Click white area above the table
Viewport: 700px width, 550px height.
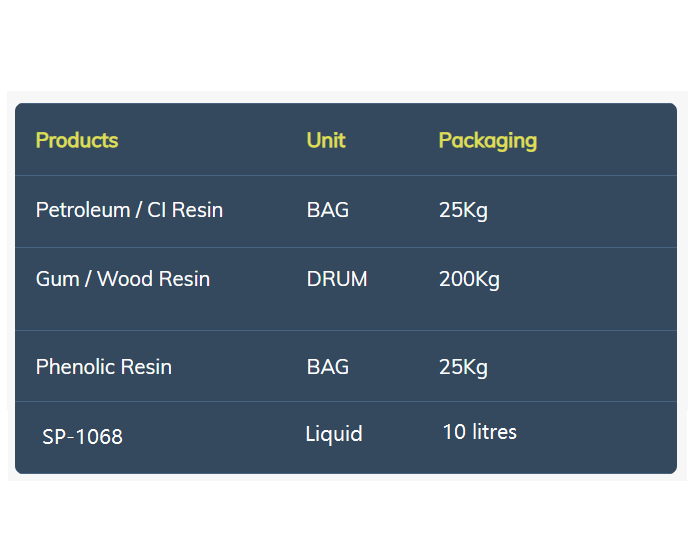coord(350,45)
